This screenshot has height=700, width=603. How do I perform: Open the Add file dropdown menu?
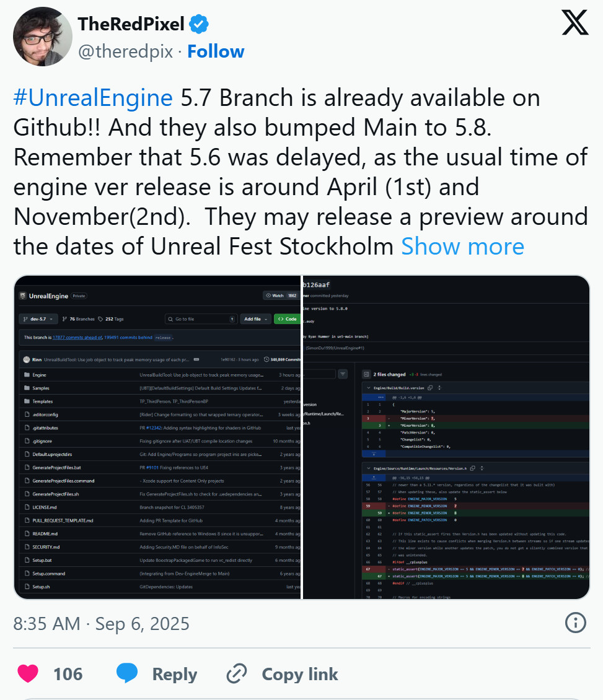click(257, 318)
